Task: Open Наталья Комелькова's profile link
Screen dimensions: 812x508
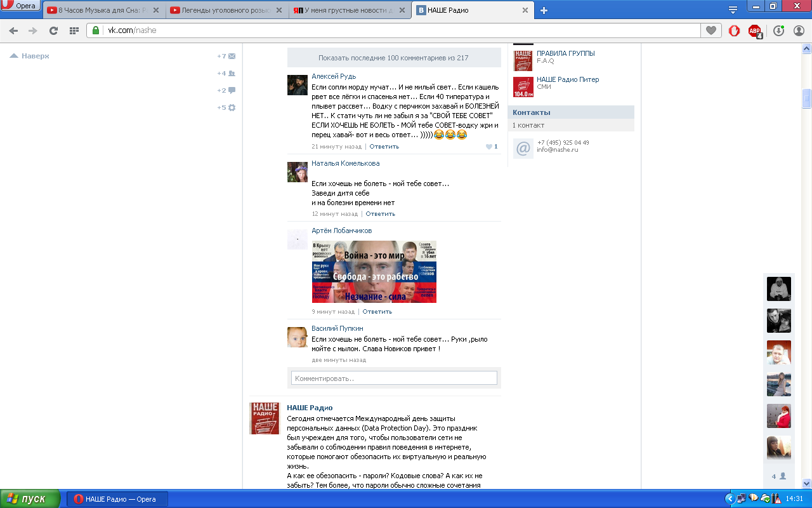Action: [346, 163]
